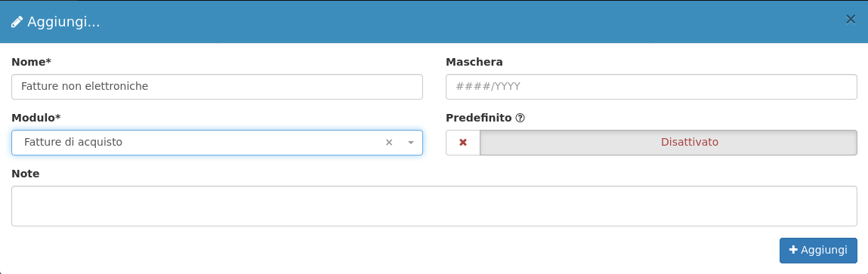Viewport: 868px width, 274px height.
Task: Click the pencil icon in the dialog header
Action: [x=17, y=22]
